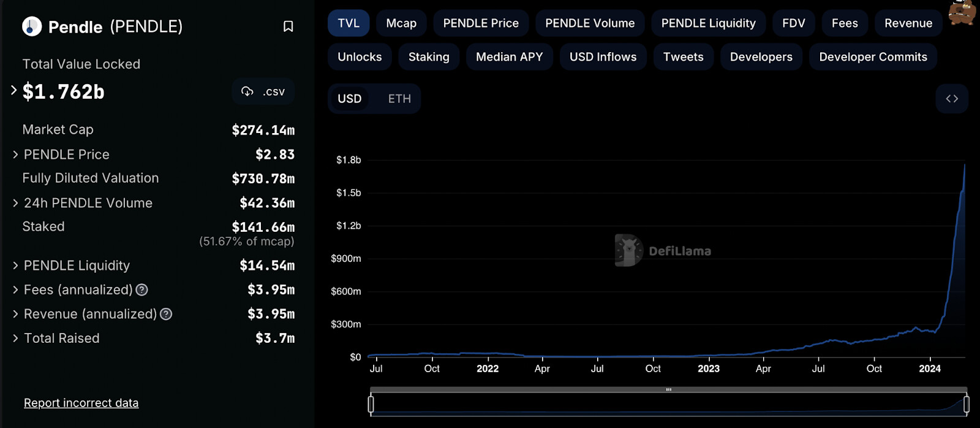Viewport: 980px width, 428px height.
Task: Click the bookmark icon next to Pendle
Action: point(288,26)
